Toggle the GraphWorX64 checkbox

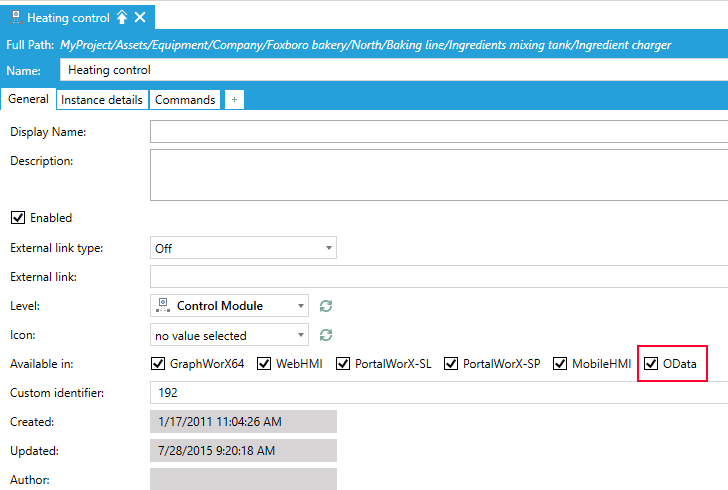tap(158, 364)
